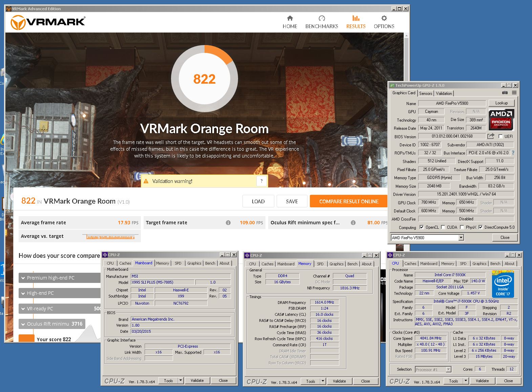The image size is (532, 392).
Task: Click the motherboard model X99S SLI PLUS field
Action: 163,282
